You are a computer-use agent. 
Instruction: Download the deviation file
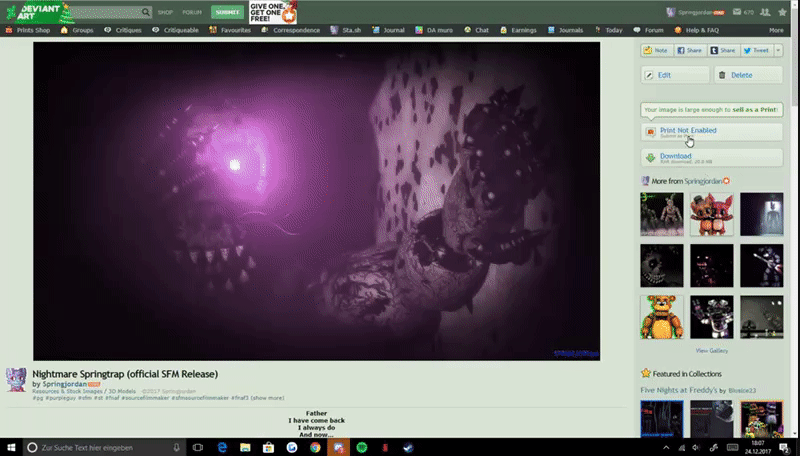(x=712, y=158)
